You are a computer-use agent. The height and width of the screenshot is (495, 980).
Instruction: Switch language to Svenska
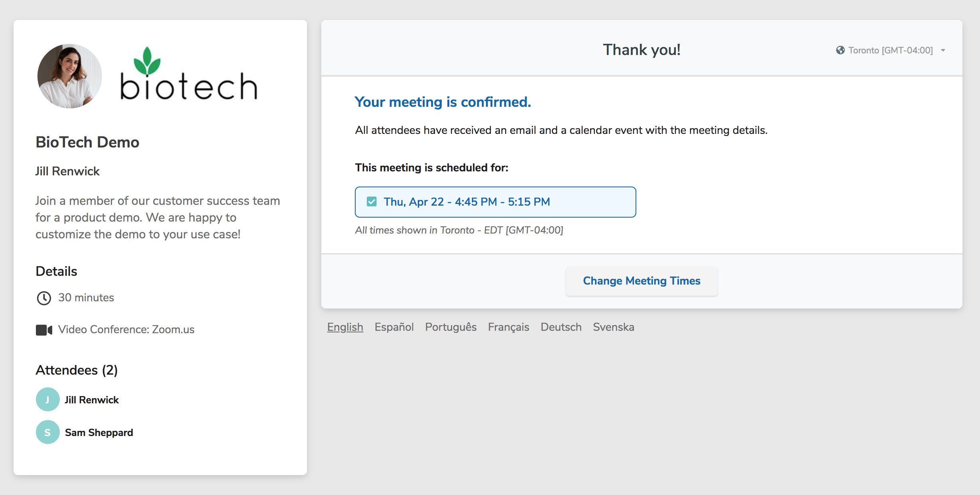[x=613, y=327]
